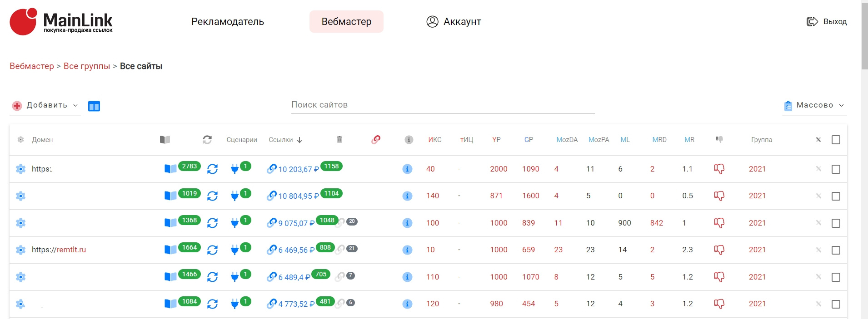This screenshot has width=868, height=319.
Task: Select checkbox for the 10 203,67 ₽ row
Action: (x=836, y=169)
